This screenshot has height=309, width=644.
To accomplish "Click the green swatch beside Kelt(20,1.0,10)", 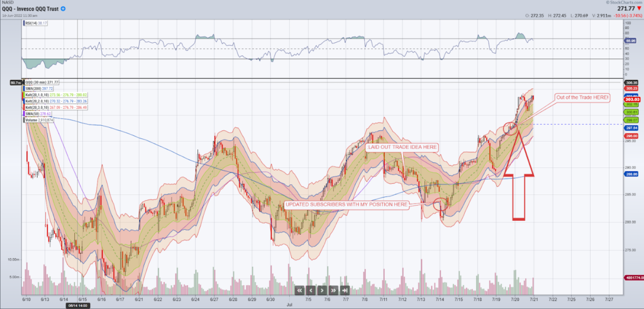I will point(25,94).
